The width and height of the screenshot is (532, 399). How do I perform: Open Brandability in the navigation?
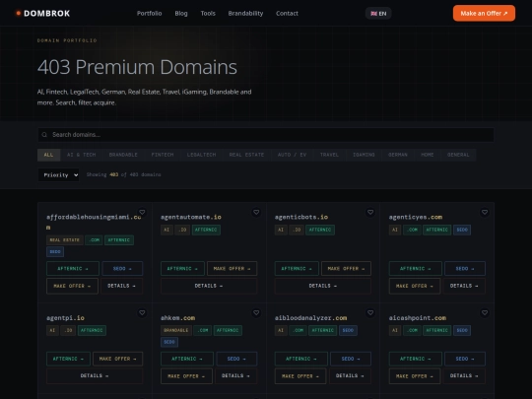(x=245, y=13)
